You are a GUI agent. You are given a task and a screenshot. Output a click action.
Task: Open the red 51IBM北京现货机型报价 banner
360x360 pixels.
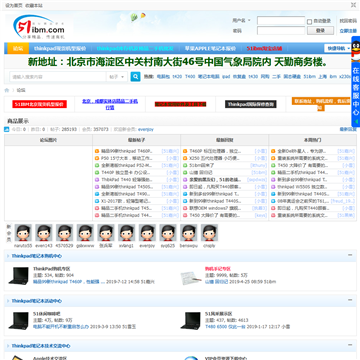click(39, 104)
